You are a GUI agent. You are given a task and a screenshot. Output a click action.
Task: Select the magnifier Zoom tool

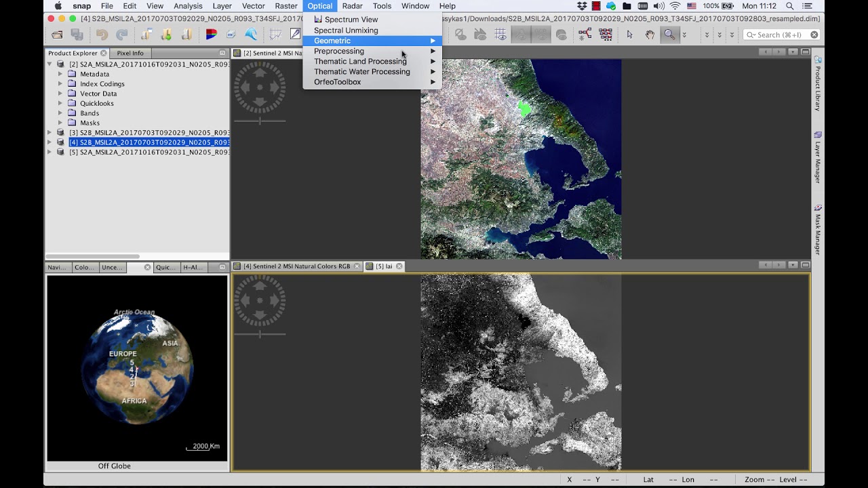pos(669,35)
